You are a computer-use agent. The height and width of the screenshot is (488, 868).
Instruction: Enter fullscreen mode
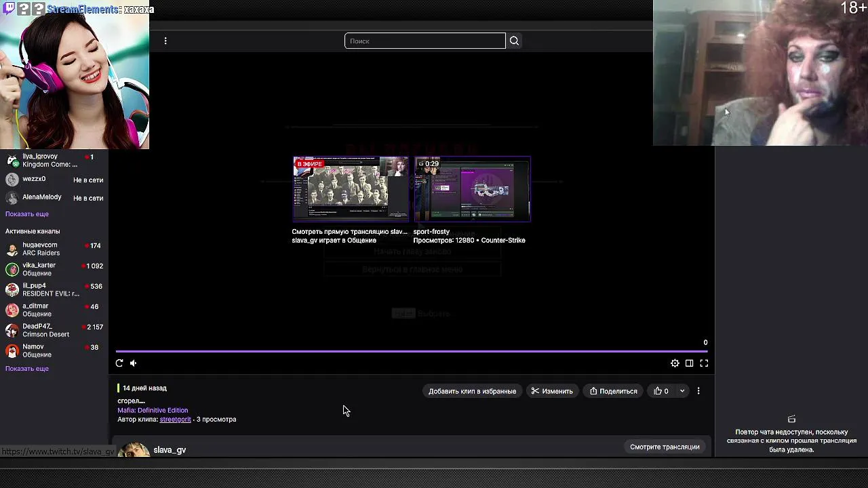704,363
